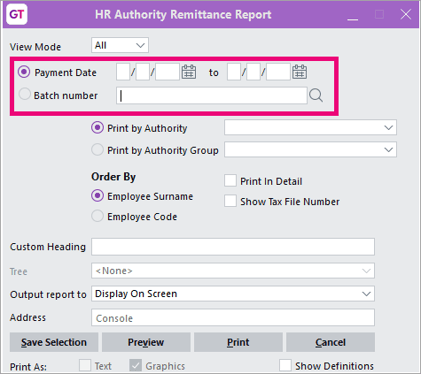Image resolution: width=421 pixels, height=374 pixels.
Task: Click the Preview button
Action: (146, 342)
